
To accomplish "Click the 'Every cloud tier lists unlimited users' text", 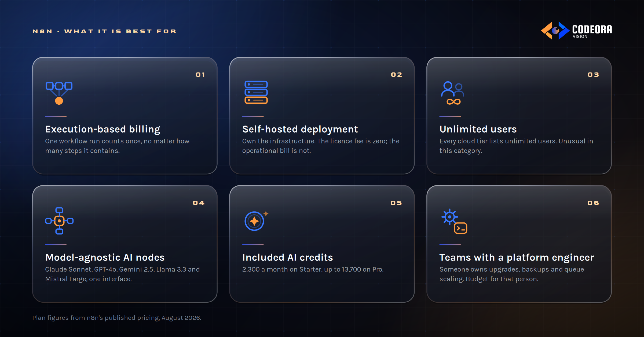I will pyautogui.click(x=516, y=146).
